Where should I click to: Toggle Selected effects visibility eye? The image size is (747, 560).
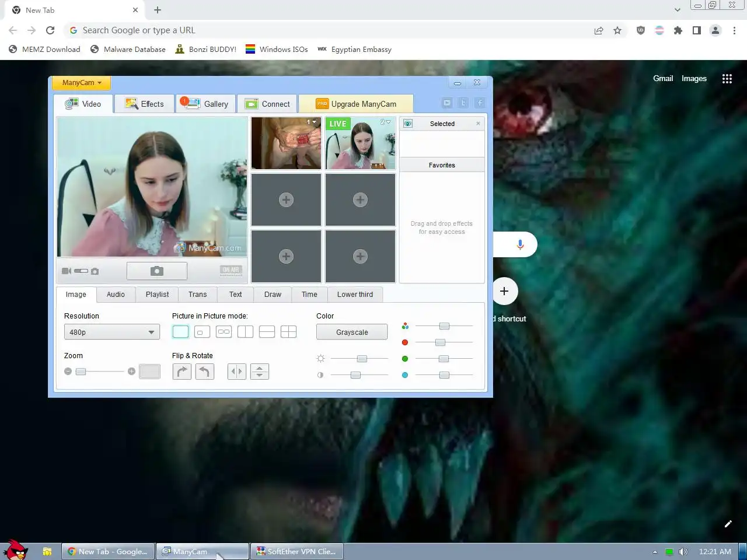[x=408, y=124]
